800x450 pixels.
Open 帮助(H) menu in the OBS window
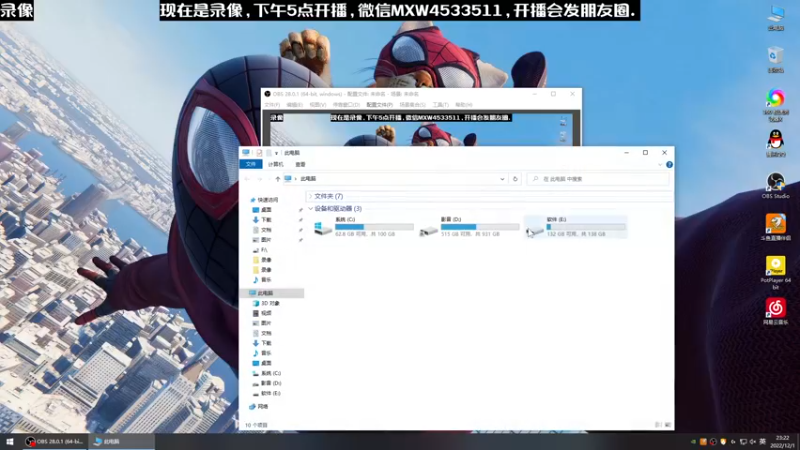pos(463,105)
